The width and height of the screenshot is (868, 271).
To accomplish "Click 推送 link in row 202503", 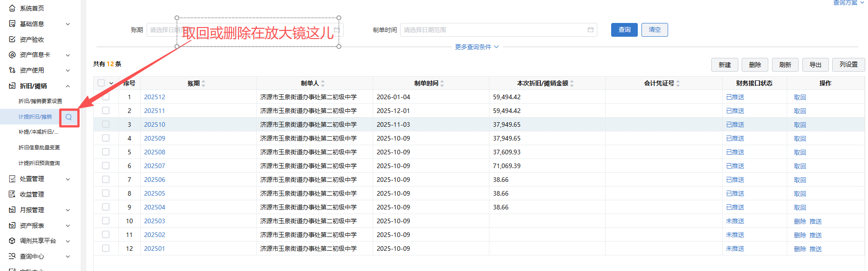I will click(x=816, y=221).
